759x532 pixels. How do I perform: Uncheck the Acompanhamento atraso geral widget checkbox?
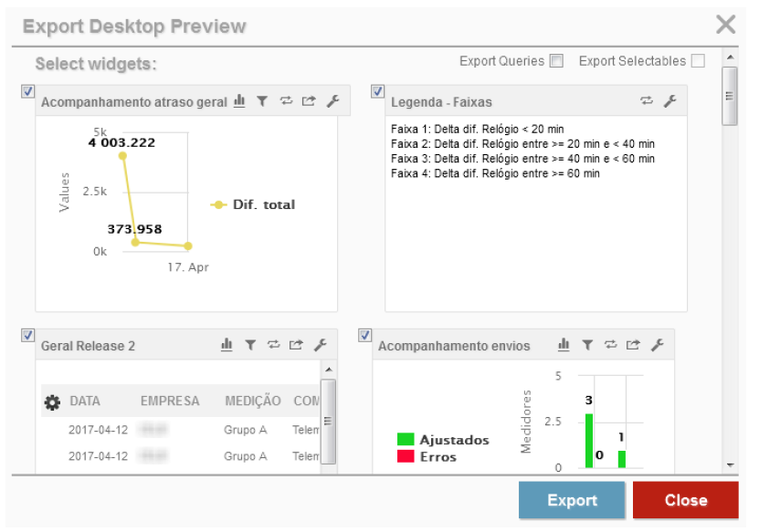pos(27,91)
